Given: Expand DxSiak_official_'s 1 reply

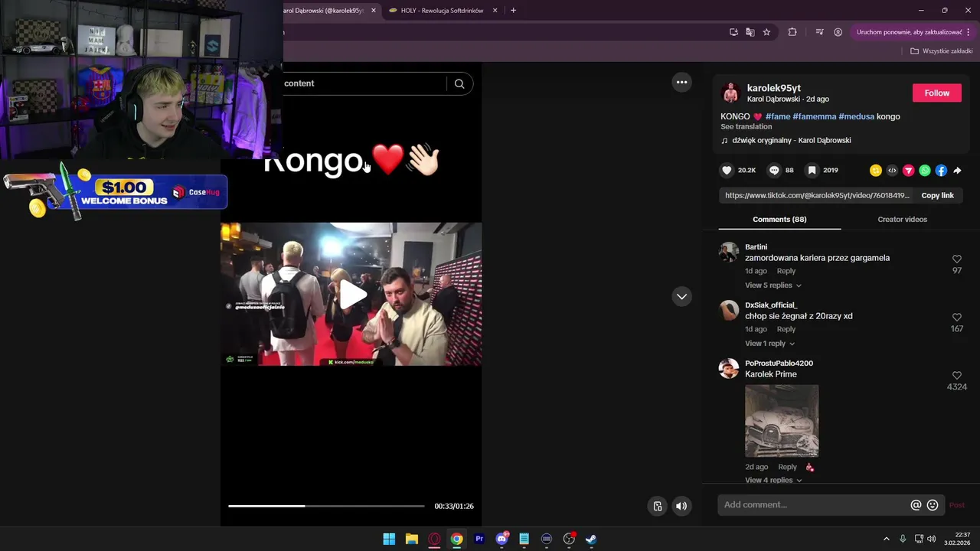Looking at the screenshot, I should coord(769,344).
